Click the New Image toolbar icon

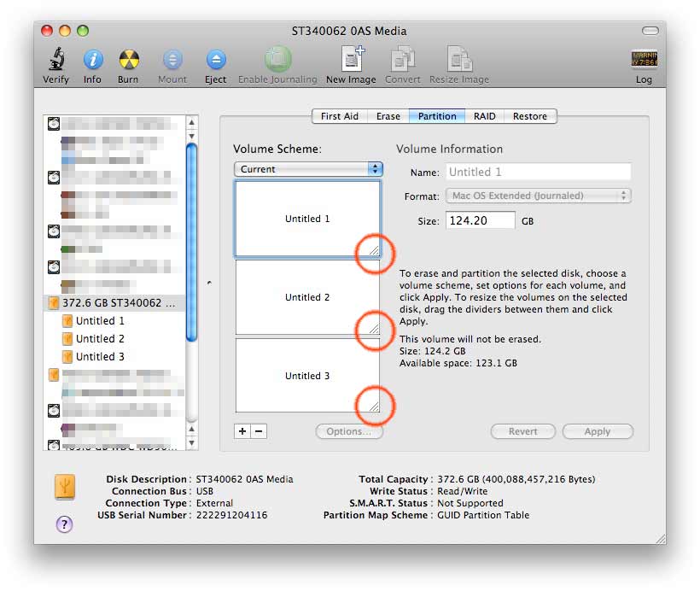[x=353, y=59]
